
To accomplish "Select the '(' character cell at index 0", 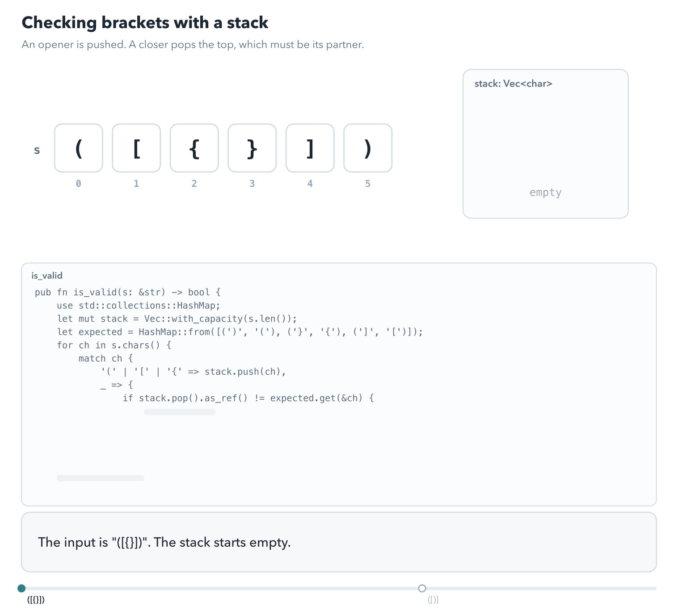I will coord(79,148).
